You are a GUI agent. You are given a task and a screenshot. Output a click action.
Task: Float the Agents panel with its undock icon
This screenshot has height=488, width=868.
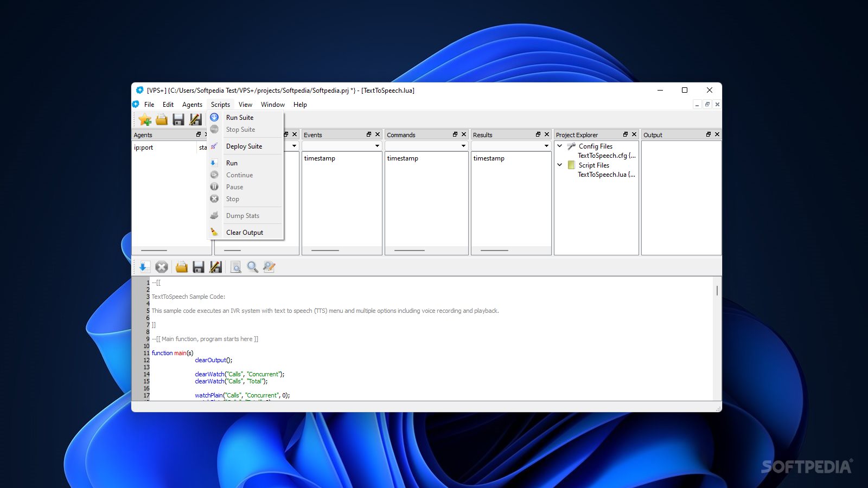(198, 134)
